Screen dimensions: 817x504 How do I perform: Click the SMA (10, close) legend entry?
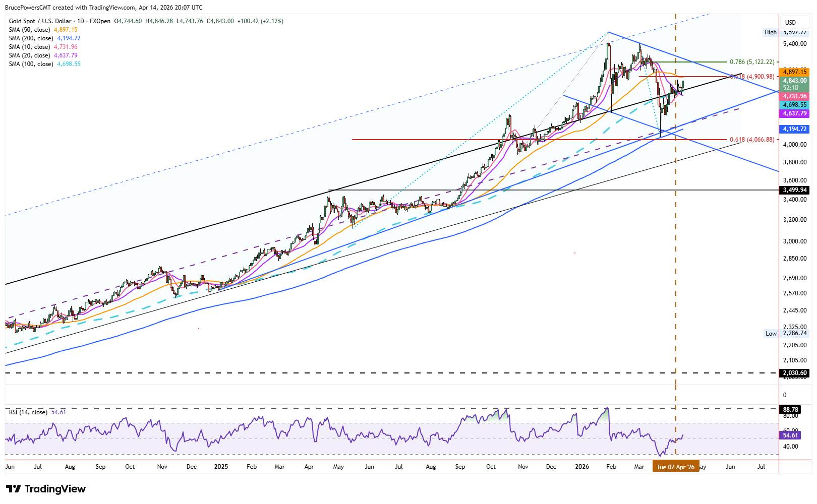click(43, 47)
